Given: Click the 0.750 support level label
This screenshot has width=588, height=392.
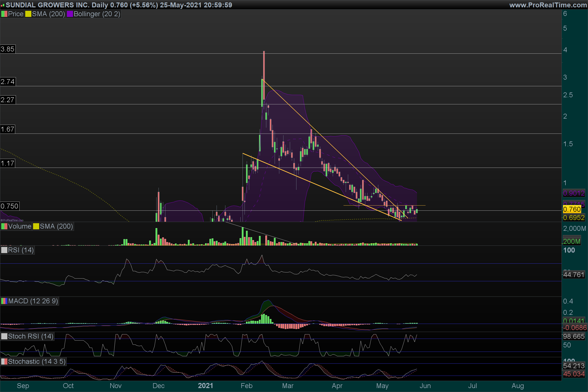Looking at the screenshot, I should 10,206.
